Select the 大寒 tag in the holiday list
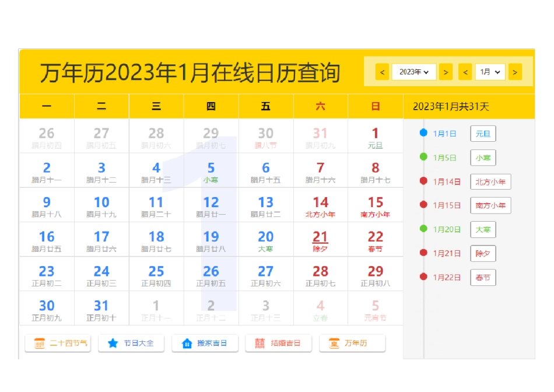554x392 pixels. pos(483,229)
